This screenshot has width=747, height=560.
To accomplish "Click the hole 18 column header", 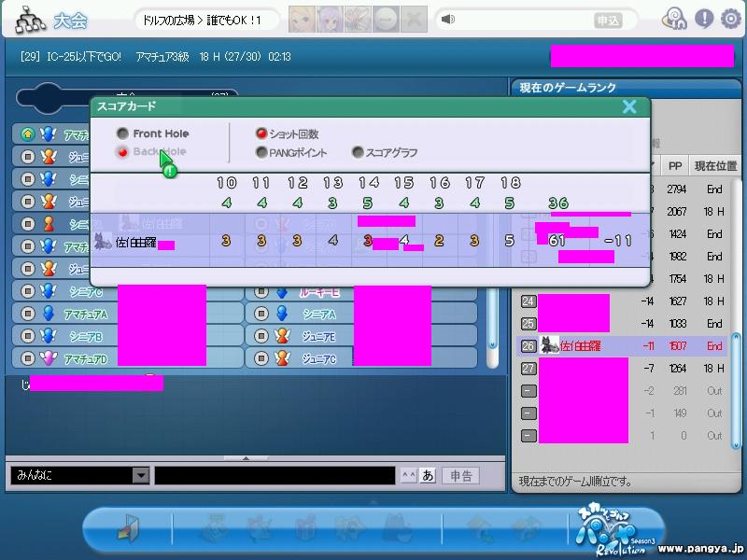I will (510, 183).
